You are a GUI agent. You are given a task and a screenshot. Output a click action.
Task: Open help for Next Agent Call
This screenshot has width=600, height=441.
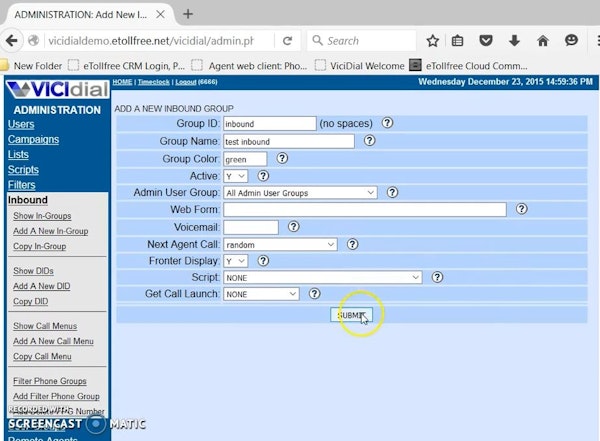coord(352,244)
